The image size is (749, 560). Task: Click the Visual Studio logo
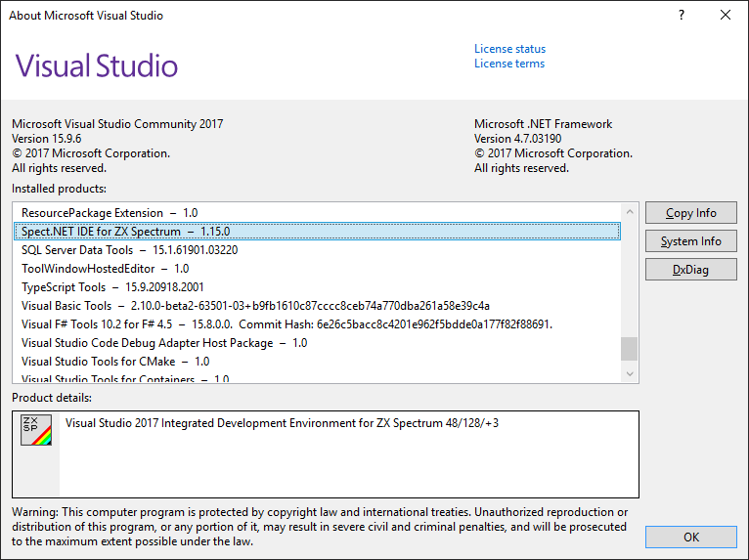(x=97, y=65)
